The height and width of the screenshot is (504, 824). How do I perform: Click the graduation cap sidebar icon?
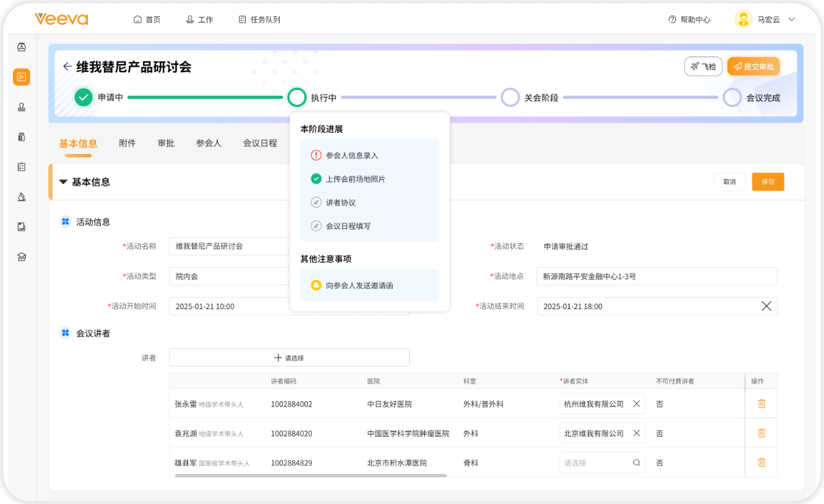(21, 257)
